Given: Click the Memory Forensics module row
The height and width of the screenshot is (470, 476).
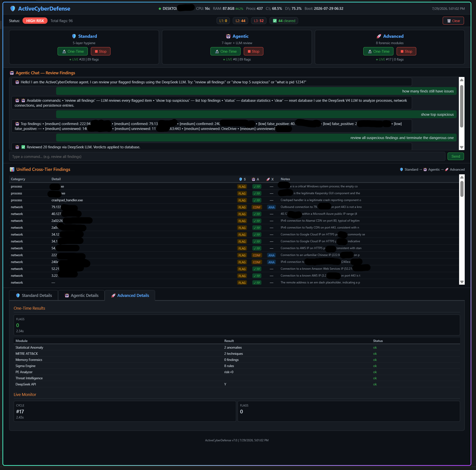Looking at the screenshot, I should pos(237,360).
